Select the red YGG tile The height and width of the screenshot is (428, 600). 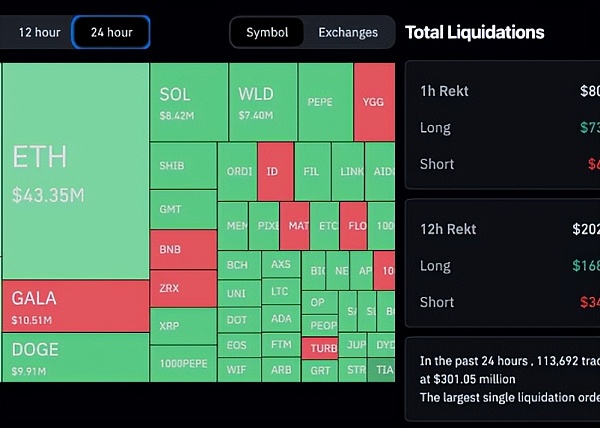374,102
